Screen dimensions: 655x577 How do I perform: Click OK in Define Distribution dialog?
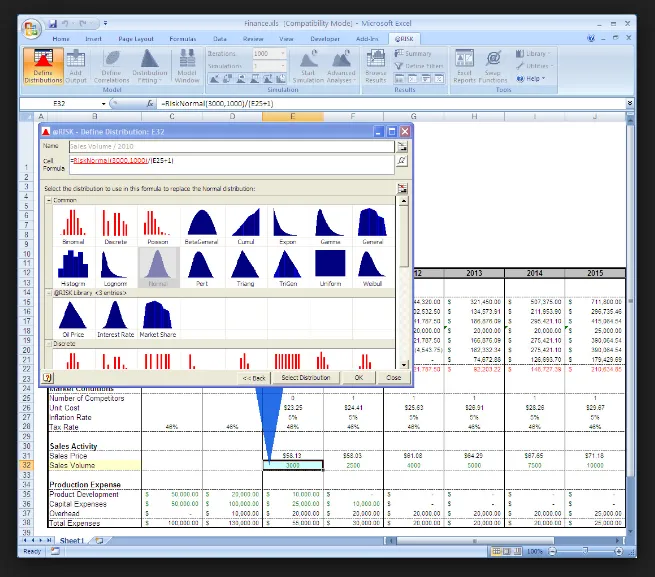point(358,378)
